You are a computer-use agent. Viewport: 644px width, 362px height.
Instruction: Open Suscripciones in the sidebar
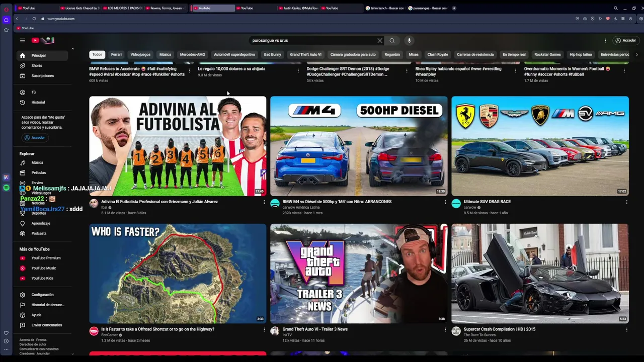click(42, 75)
